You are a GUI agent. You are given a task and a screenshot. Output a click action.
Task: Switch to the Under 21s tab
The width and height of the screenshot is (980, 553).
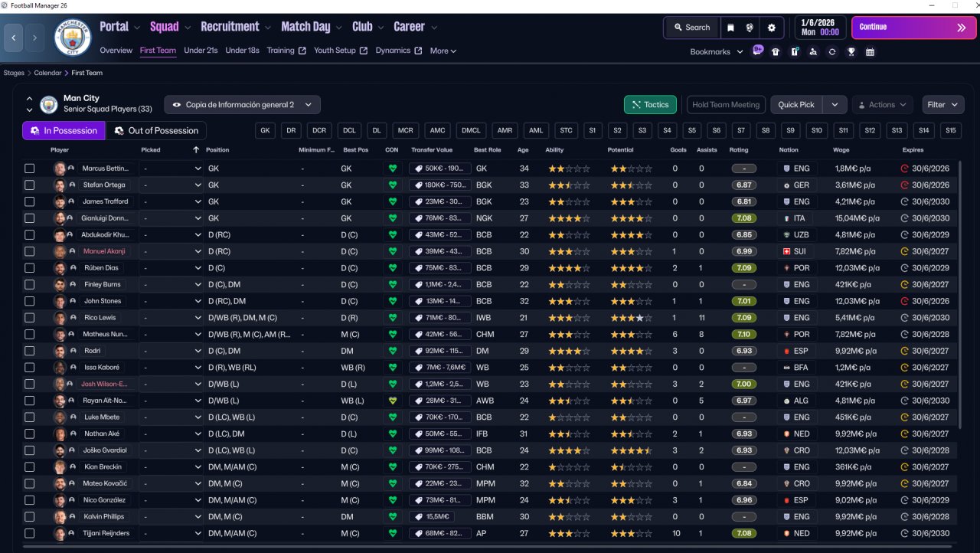click(x=201, y=51)
